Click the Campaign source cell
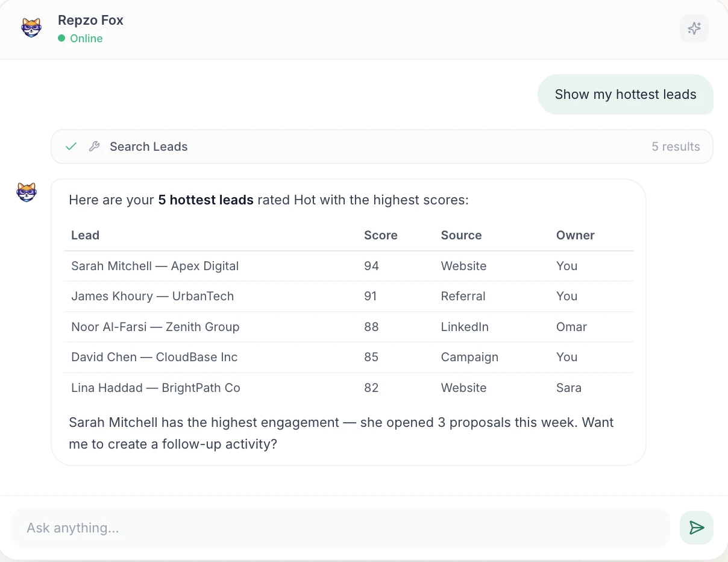The image size is (728, 562). point(469,357)
